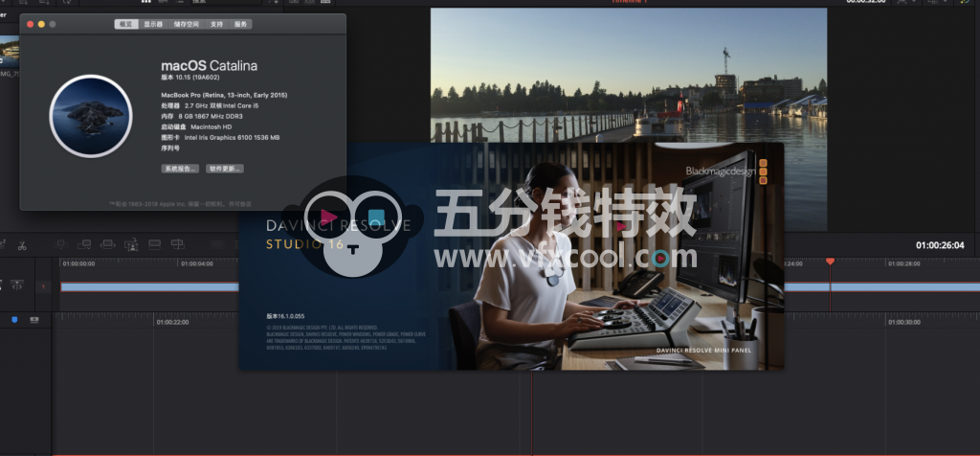Click the 01:00:22:00 lower ruler label

click(x=172, y=322)
